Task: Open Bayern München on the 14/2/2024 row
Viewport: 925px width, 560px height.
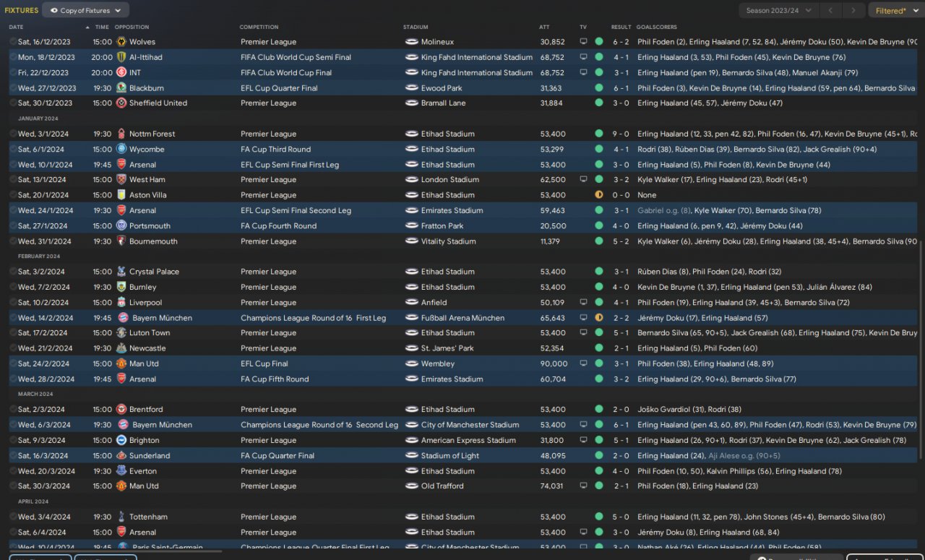Action: (x=163, y=318)
